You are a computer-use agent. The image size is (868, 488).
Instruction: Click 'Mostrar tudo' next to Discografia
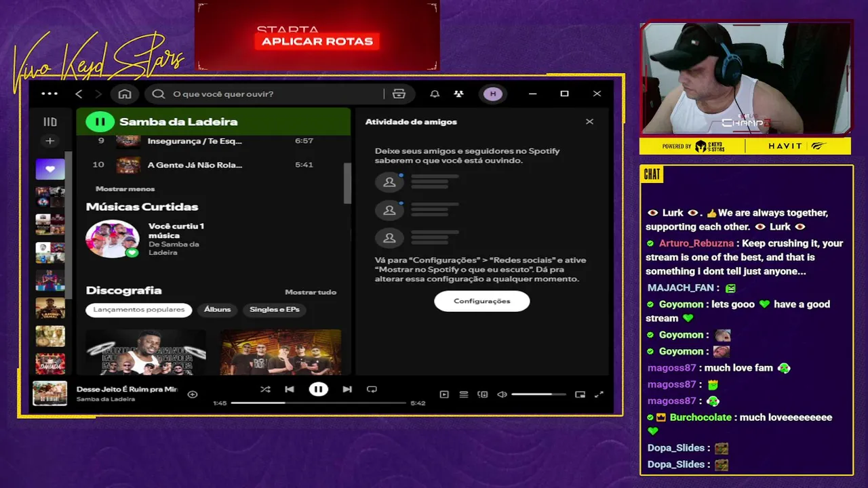point(311,292)
